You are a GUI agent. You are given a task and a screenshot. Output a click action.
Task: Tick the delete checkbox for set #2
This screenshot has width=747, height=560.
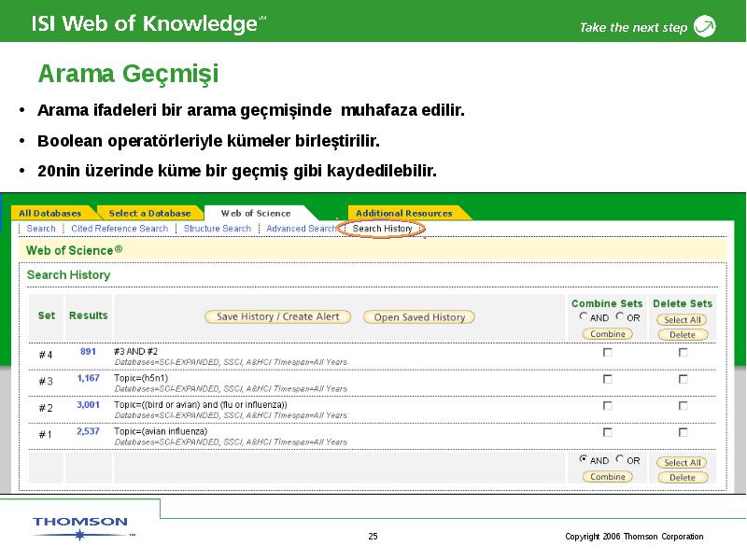pyautogui.click(x=684, y=406)
